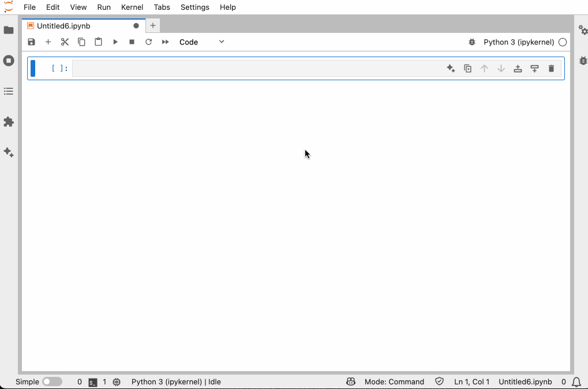
Task: Open the Code cell type dropdown
Action: (x=201, y=42)
